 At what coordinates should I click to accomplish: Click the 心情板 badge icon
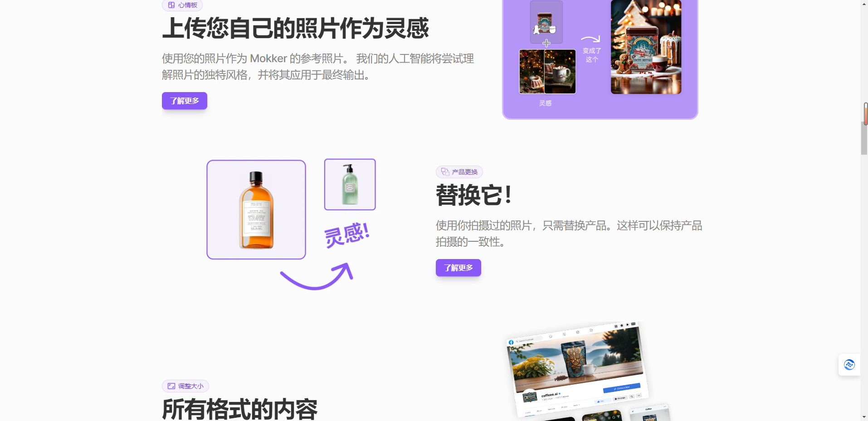point(171,5)
